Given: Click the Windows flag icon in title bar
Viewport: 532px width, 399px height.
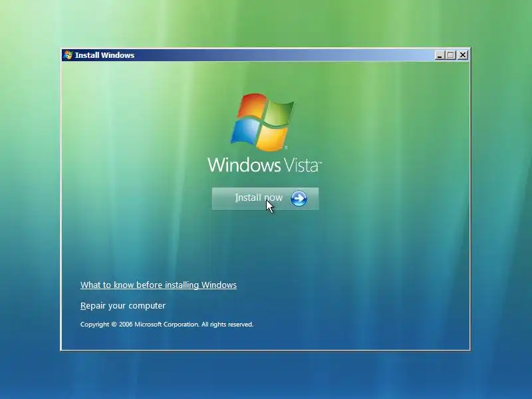Looking at the screenshot, I should pyautogui.click(x=68, y=55).
